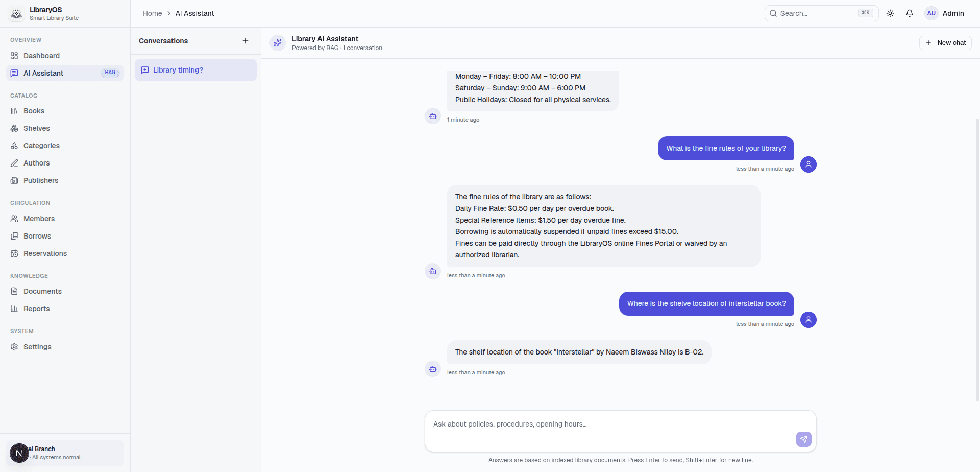
Task: Click the Branch status card in the sidebar
Action: 65,453
